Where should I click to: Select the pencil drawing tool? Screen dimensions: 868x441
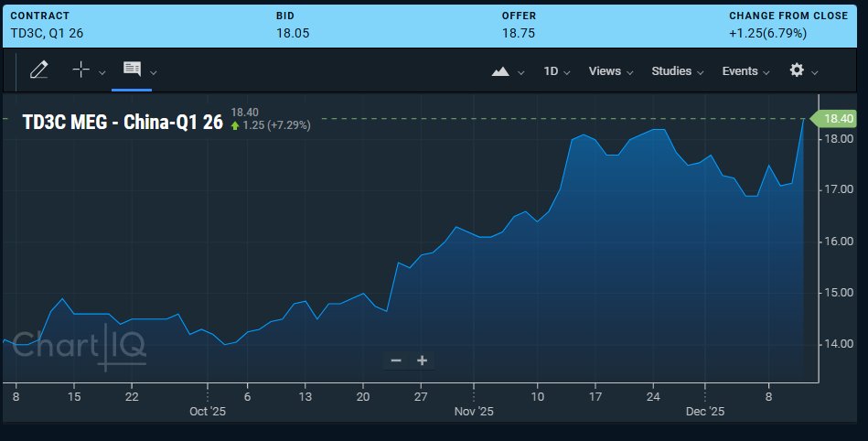coord(38,70)
